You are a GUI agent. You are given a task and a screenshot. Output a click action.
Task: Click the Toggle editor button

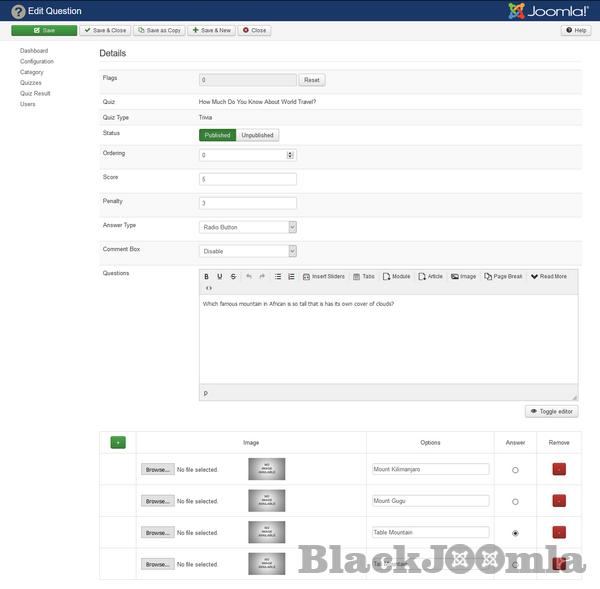coord(552,411)
